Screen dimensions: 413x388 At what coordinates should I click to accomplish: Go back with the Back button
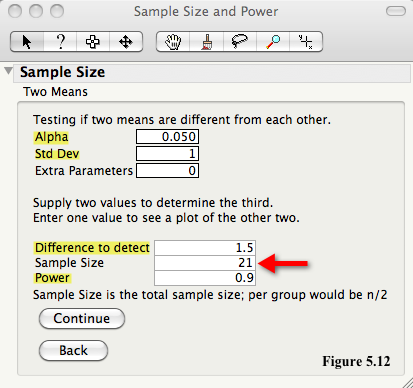click(74, 350)
